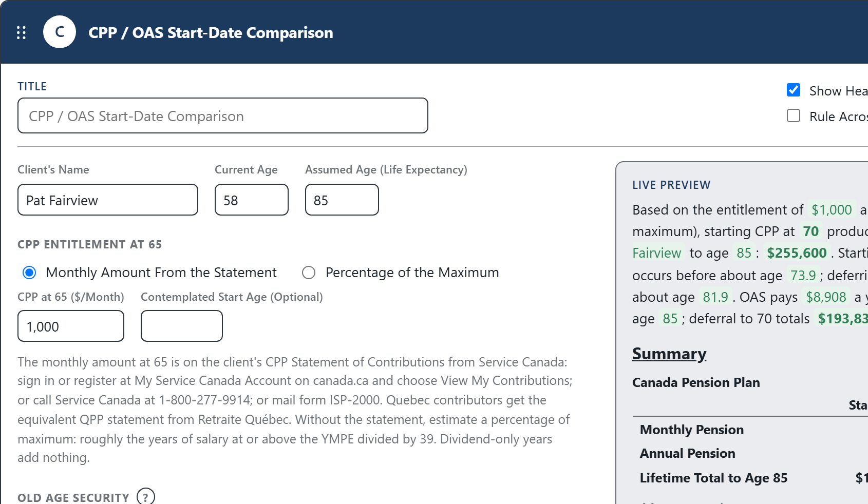Click the Title input field

[223, 115]
